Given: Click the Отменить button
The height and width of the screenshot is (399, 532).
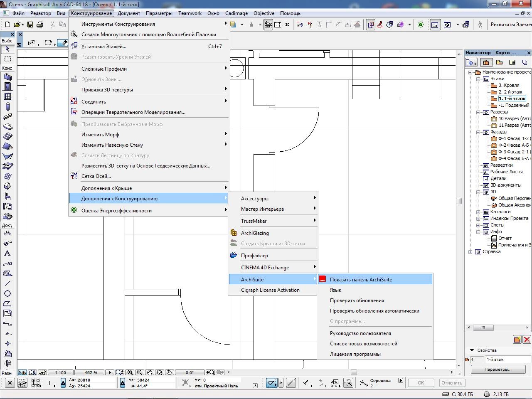Looking at the screenshot, I should [451, 383].
